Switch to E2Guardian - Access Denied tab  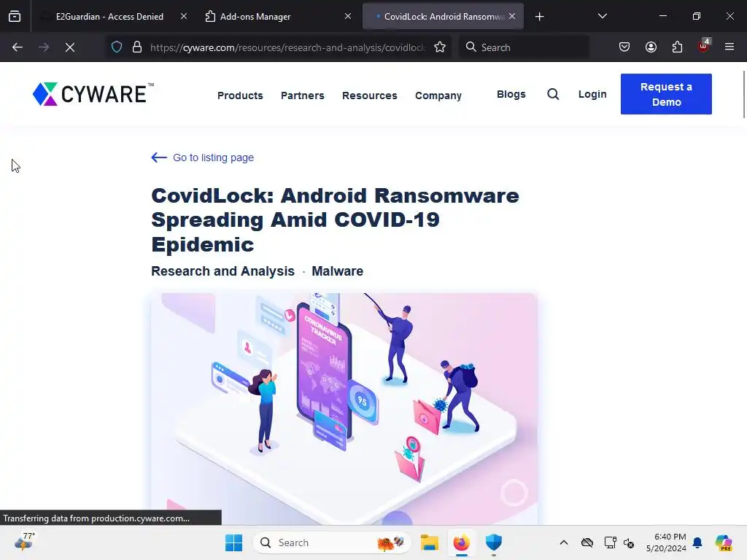pos(109,16)
